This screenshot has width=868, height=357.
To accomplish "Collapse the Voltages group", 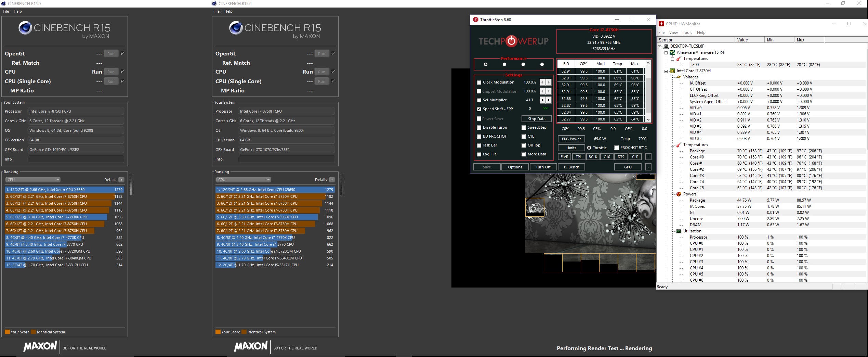I will 673,77.
